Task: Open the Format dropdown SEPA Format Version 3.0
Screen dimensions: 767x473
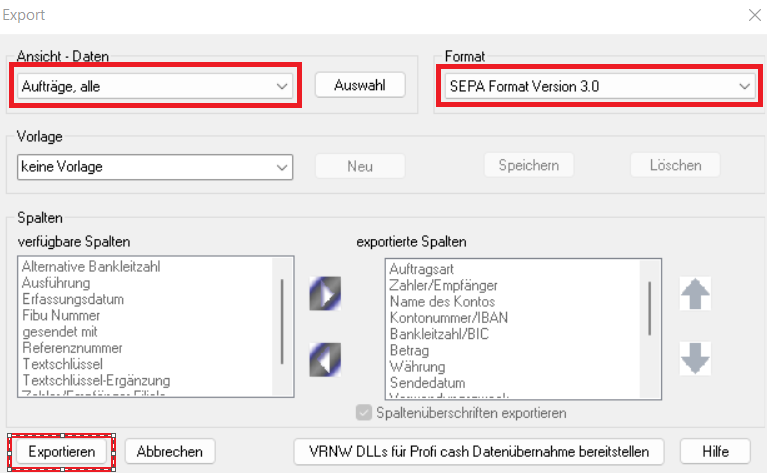Action: (600, 87)
